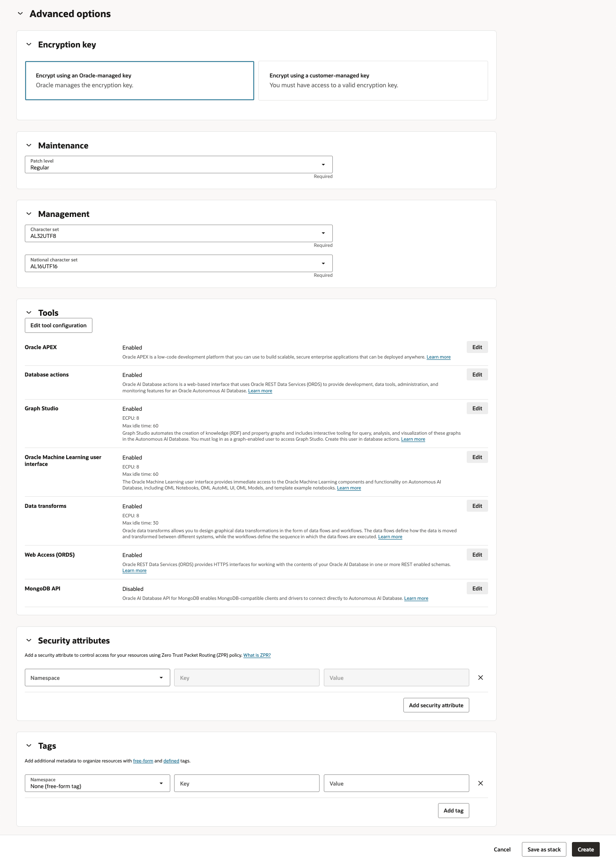Collapse the Advanced options section

pyautogui.click(x=20, y=14)
